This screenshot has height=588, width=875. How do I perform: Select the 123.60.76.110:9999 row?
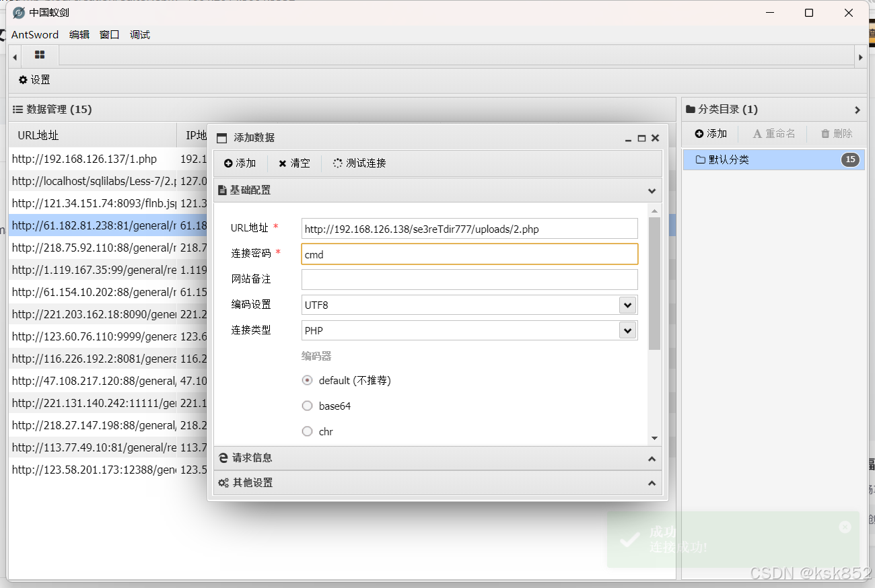pos(108,336)
